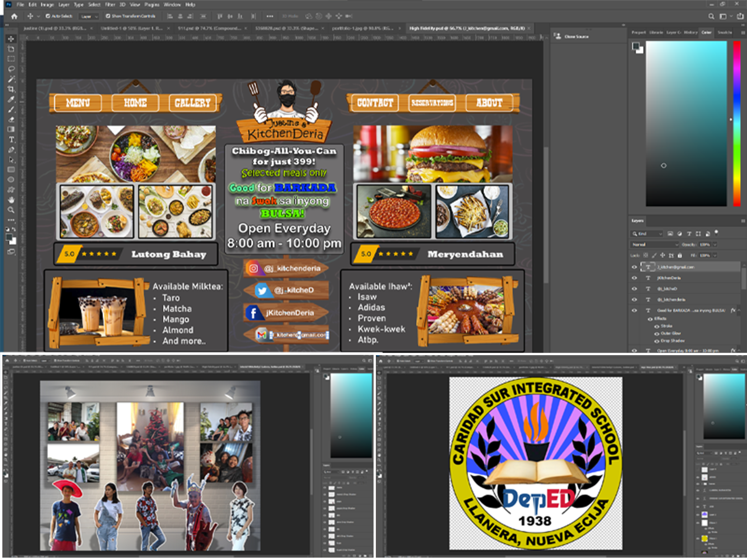The width and height of the screenshot is (747, 560).
Task: Click the Home icon in options bar
Action: pyautogui.click(x=14, y=16)
